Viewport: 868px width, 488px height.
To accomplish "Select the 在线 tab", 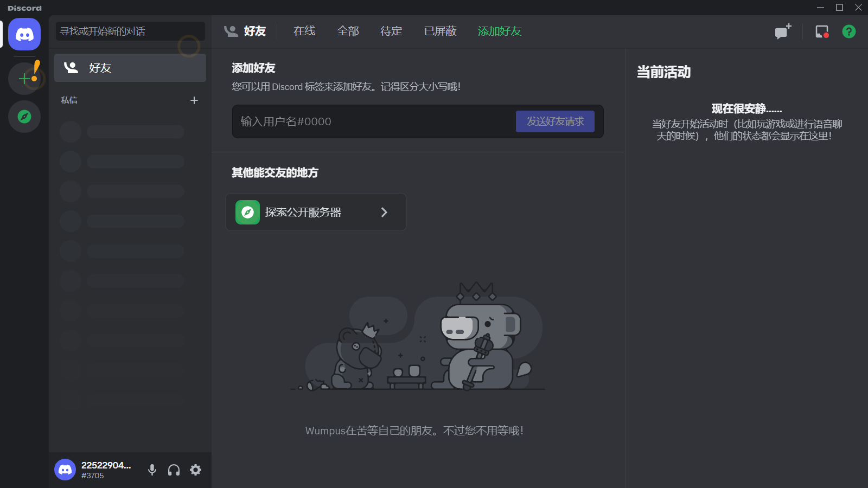I will tap(304, 31).
